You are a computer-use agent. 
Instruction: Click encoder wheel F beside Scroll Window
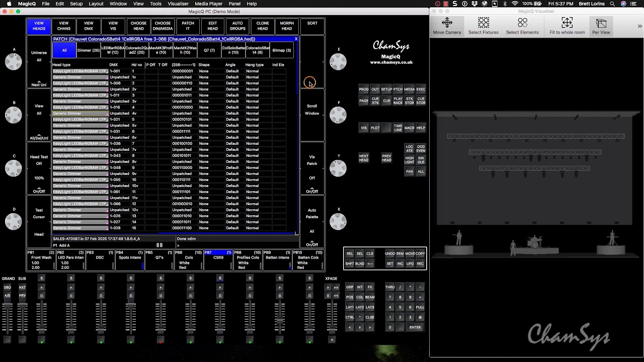click(x=338, y=115)
